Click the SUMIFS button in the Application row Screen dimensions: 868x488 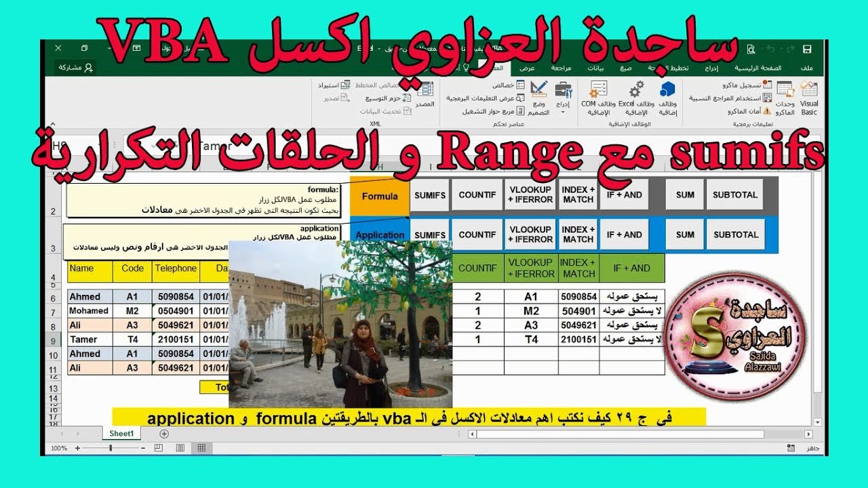pyautogui.click(x=430, y=235)
